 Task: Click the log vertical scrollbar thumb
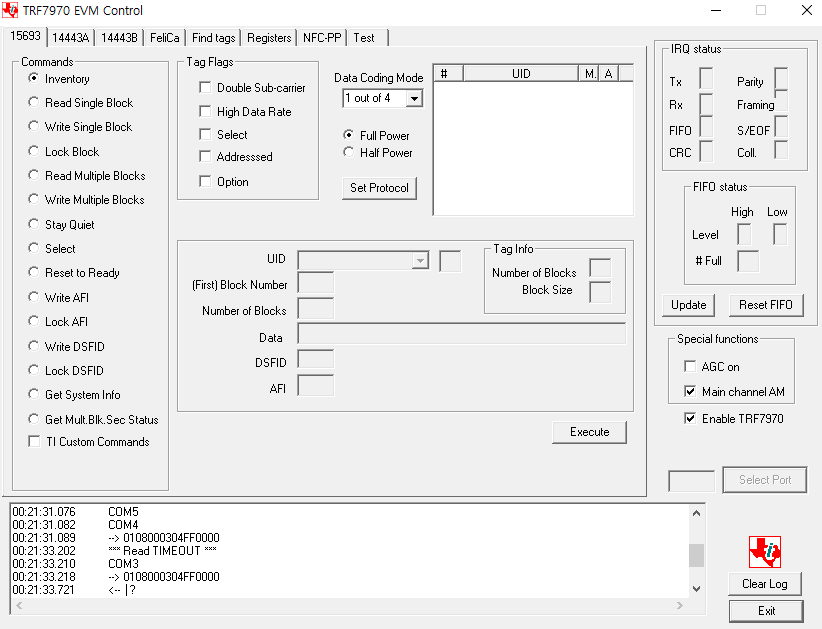(x=696, y=556)
